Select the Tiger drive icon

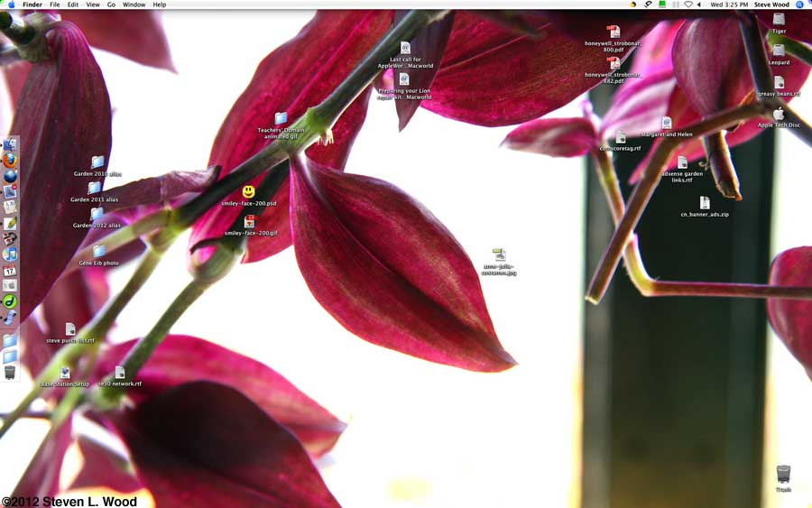[779, 20]
